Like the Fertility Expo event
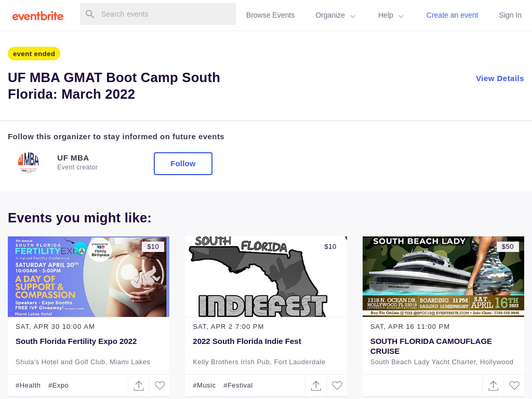This screenshot has height=399, width=532. tap(160, 385)
